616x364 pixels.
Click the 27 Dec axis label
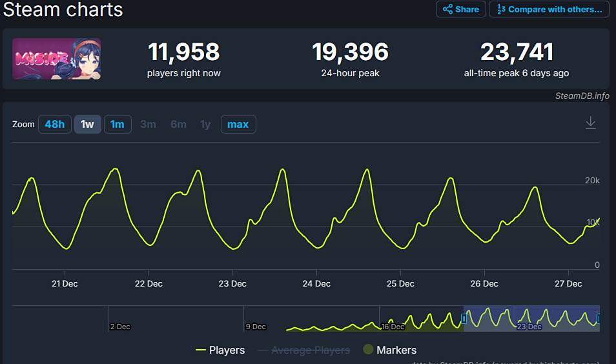(568, 283)
